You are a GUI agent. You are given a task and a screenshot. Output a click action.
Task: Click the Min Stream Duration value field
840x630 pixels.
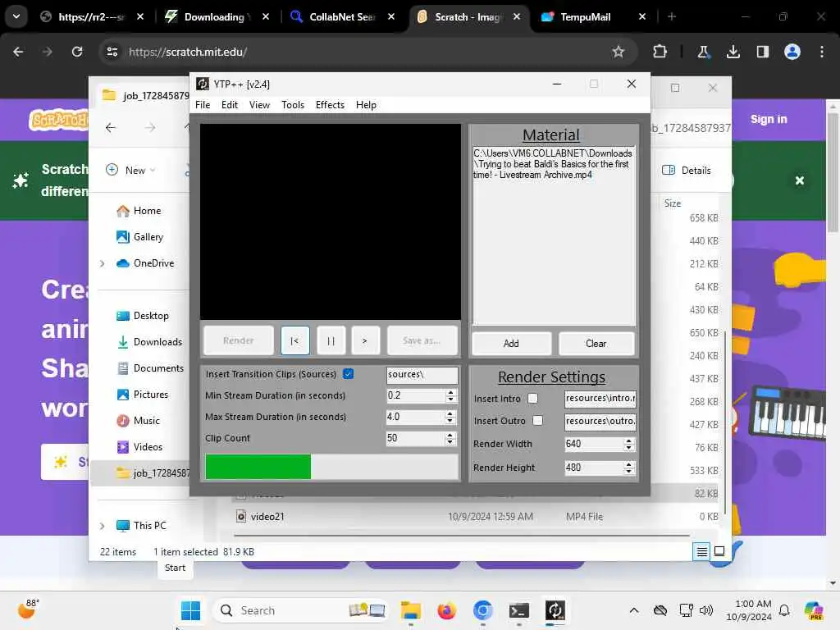[415, 395]
